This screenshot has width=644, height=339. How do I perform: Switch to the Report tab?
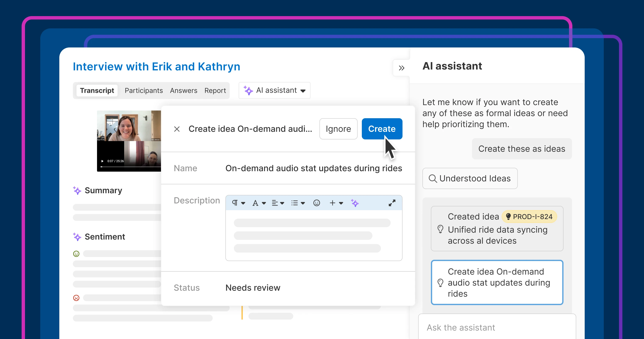215,90
